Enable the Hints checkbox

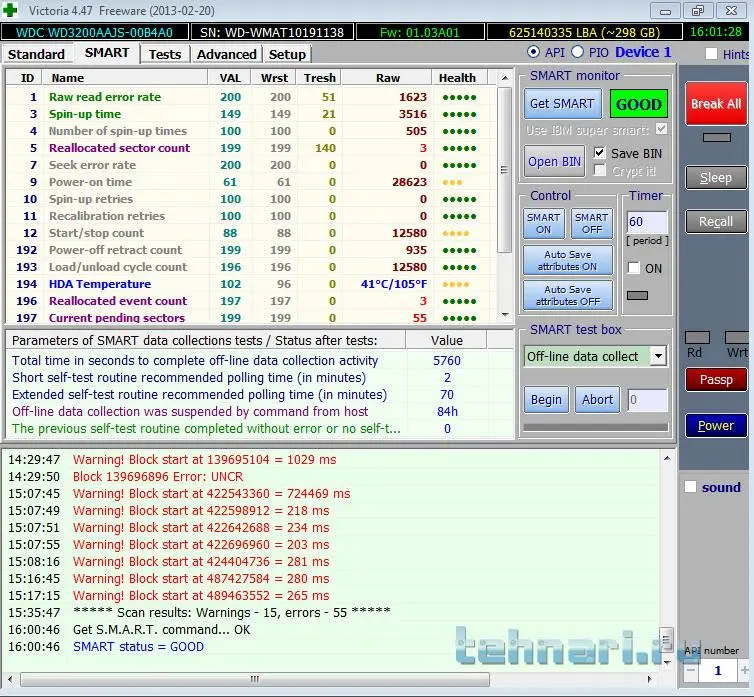click(711, 53)
